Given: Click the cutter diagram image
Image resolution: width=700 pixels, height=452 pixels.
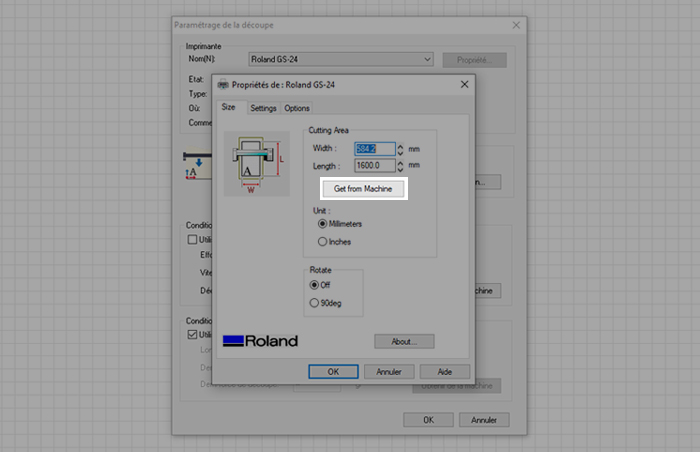Looking at the screenshot, I should (257, 163).
